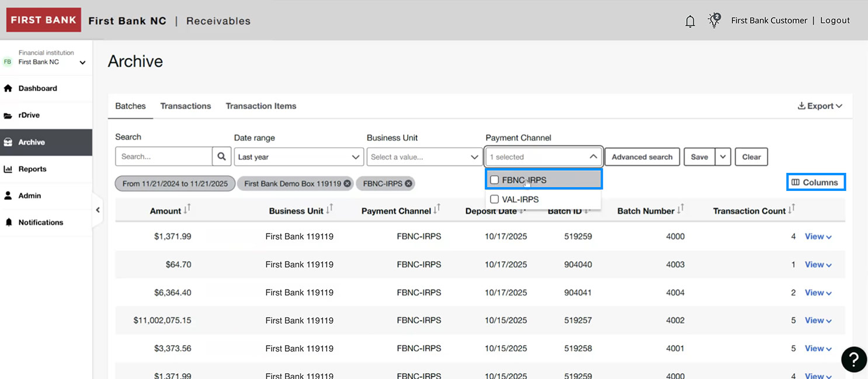
Task: Click the Advanced search button
Action: (x=642, y=157)
